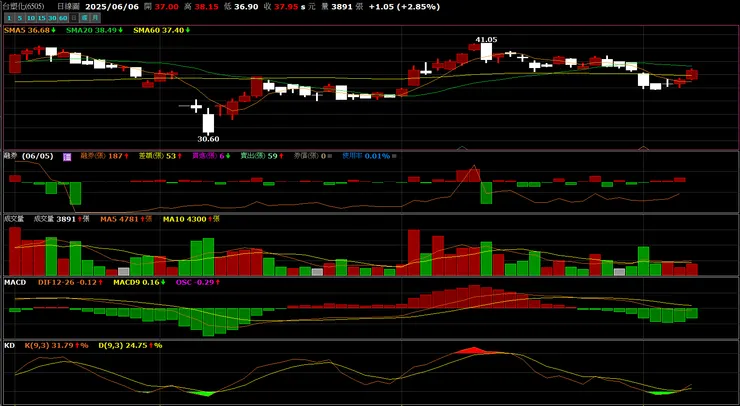The image size is (740, 406).
Task: Click the 30.60 low price marker
Action: (x=208, y=139)
